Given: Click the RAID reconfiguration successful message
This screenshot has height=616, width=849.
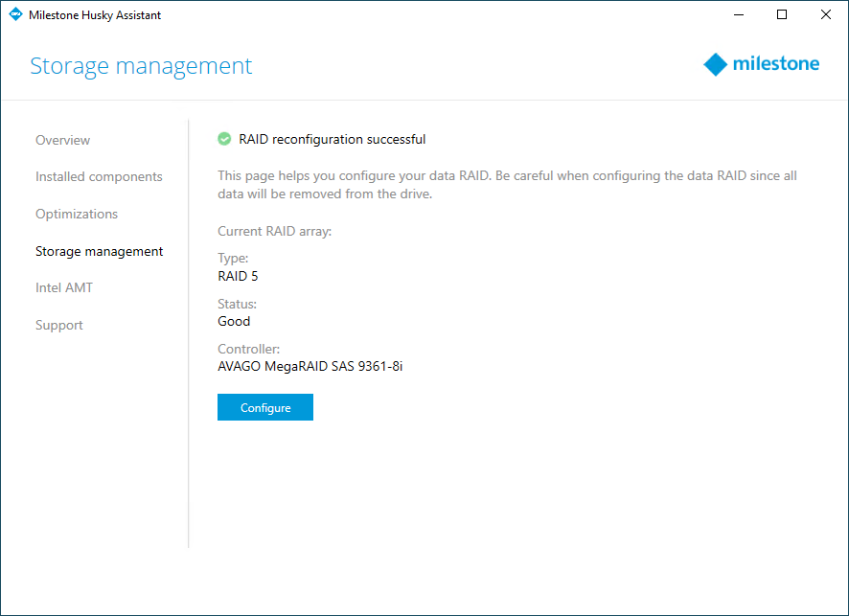Looking at the screenshot, I should [x=332, y=139].
